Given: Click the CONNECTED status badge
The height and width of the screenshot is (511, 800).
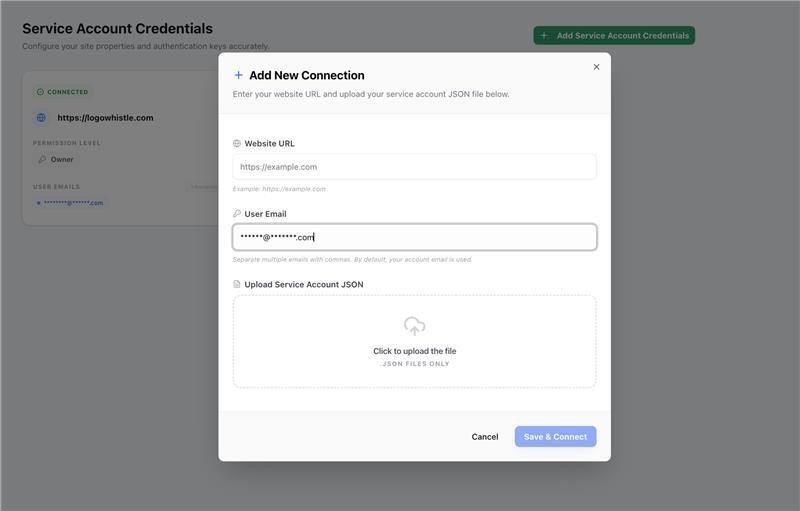Looking at the screenshot, I should pyautogui.click(x=62, y=92).
